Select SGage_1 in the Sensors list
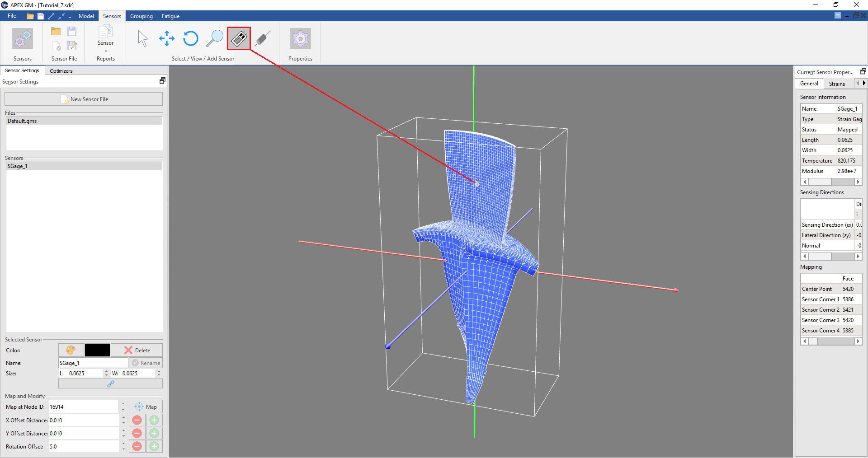Screen dimensions: 868x458 (x=84, y=166)
